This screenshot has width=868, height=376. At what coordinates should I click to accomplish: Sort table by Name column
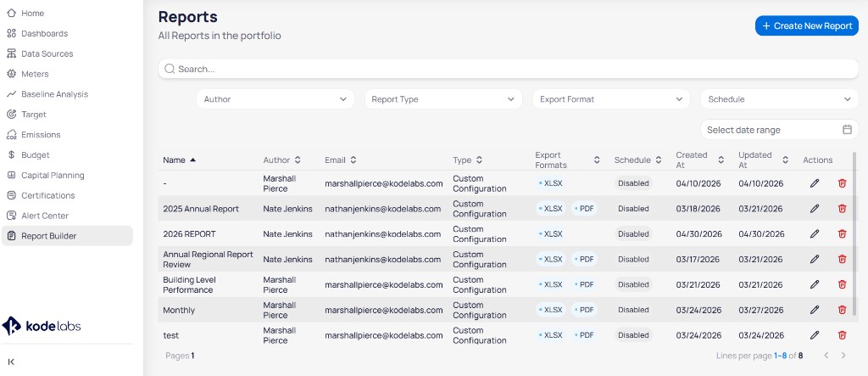pyautogui.click(x=180, y=160)
